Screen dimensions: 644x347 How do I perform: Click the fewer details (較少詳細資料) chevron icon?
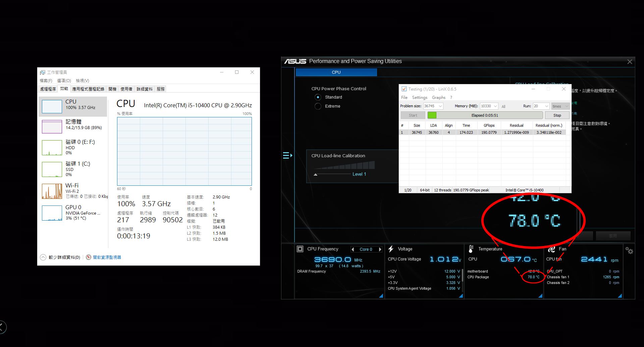pos(43,257)
